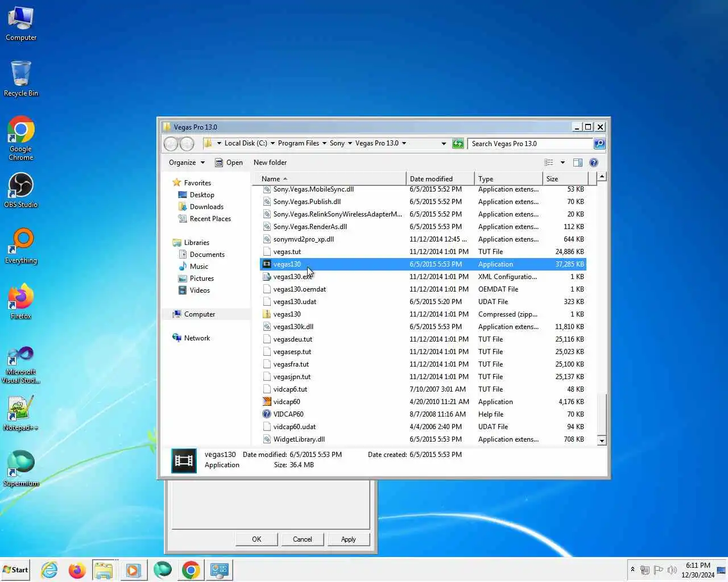
Task: Select Favorites in navigation pane
Action: (197, 183)
